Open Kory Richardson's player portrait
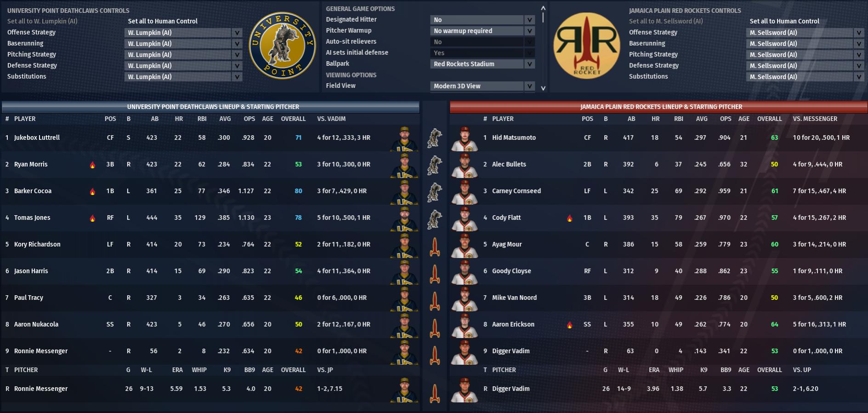 coord(404,245)
